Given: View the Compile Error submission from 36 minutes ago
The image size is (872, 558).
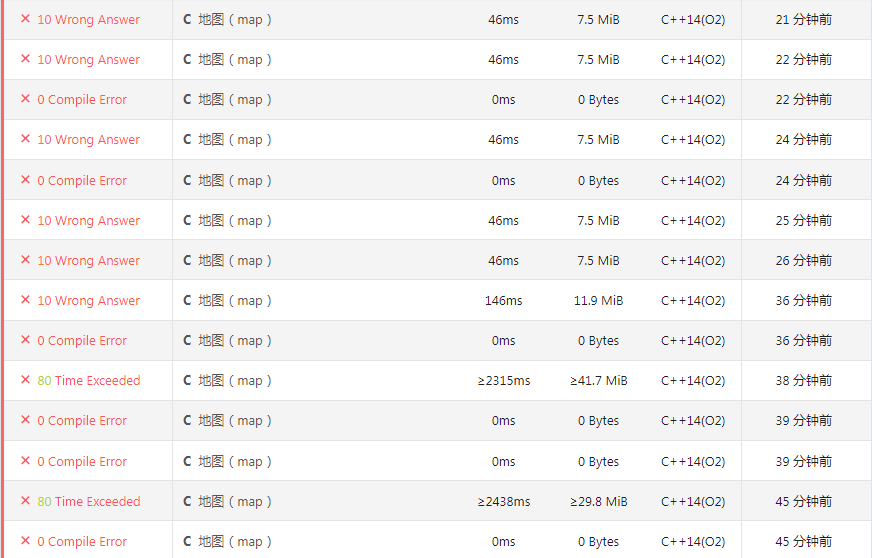Looking at the screenshot, I should [x=82, y=340].
